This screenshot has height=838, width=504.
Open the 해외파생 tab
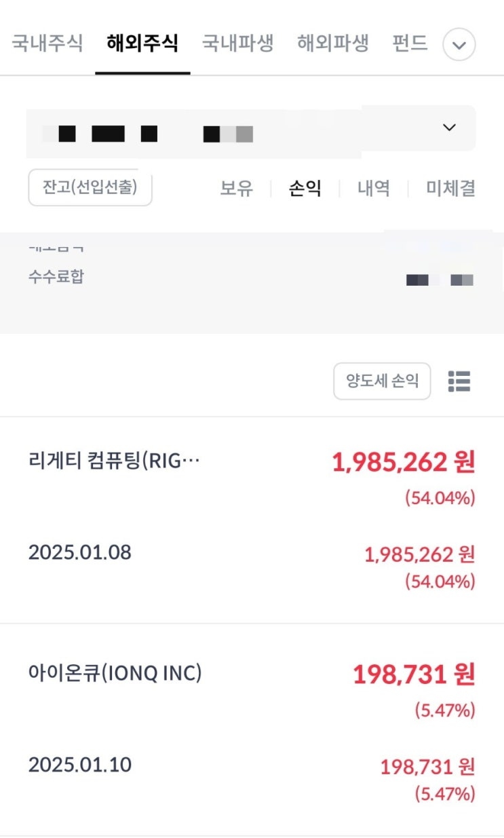332,44
